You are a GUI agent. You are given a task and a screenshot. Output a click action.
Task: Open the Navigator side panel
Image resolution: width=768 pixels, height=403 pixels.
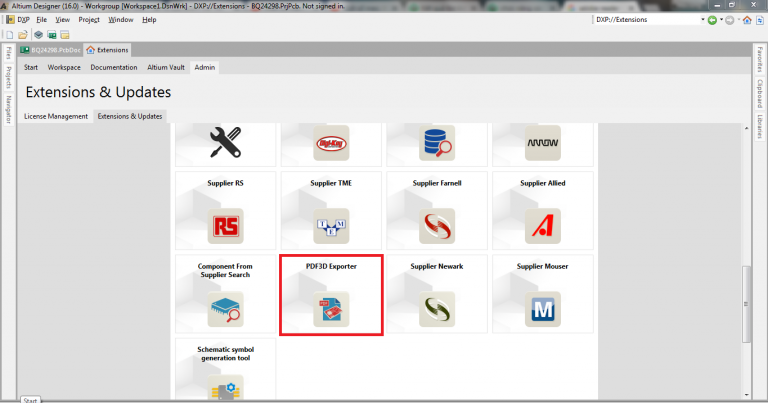(x=8, y=109)
